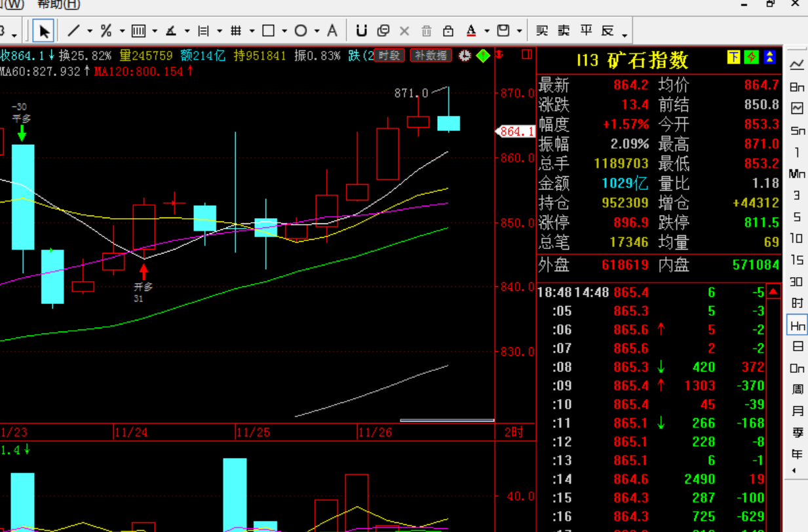This screenshot has height=532, width=808.
Task: Select the line drawing tool
Action: [x=74, y=30]
